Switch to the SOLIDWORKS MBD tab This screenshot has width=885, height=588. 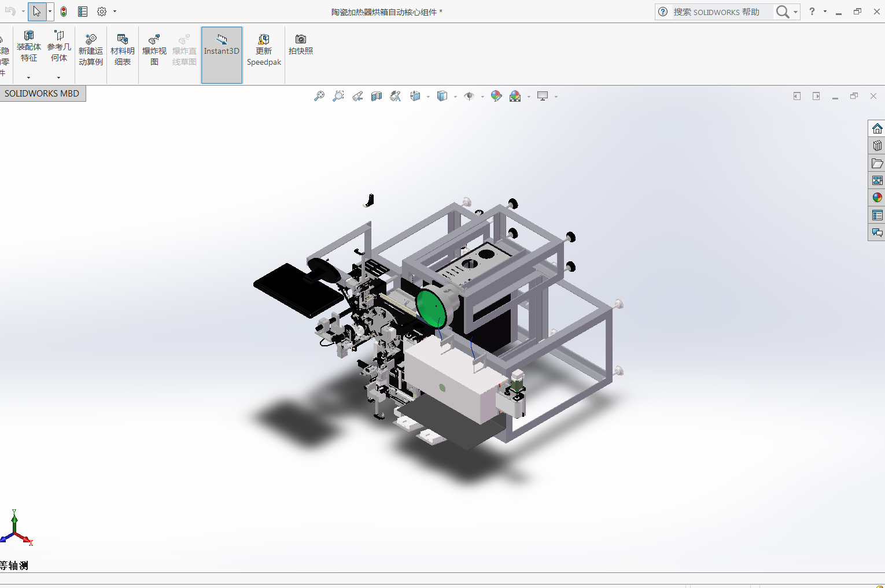(x=42, y=94)
